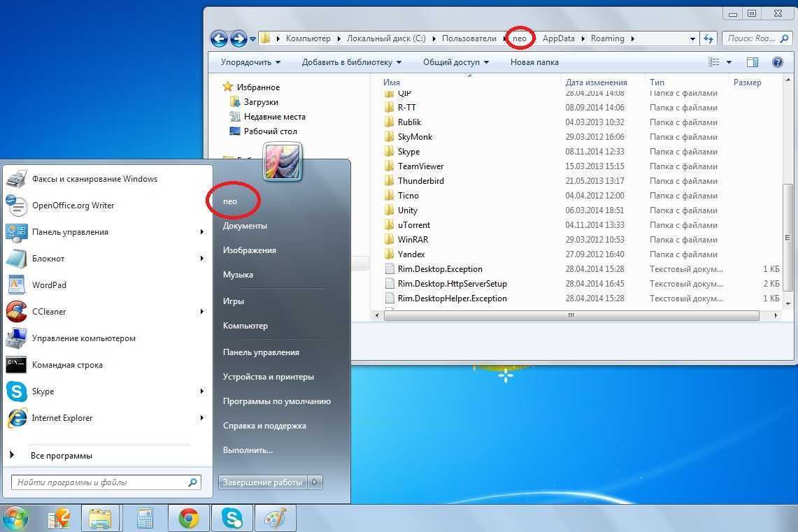Open Общий доступ dropdown
Viewport: 798px width, 532px height.
pos(455,62)
